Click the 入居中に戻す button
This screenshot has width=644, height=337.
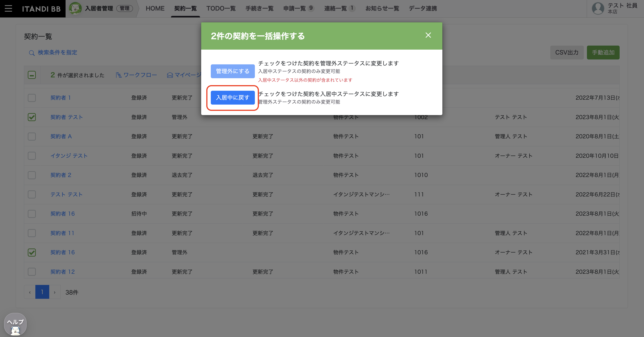232,98
